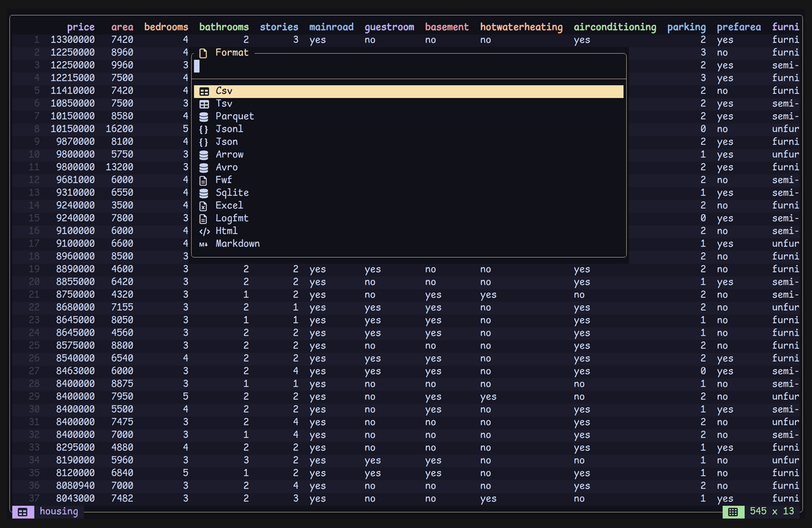The width and height of the screenshot is (812, 528).
Task: Click the bathrooms column header
Action: pyautogui.click(x=224, y=27)
